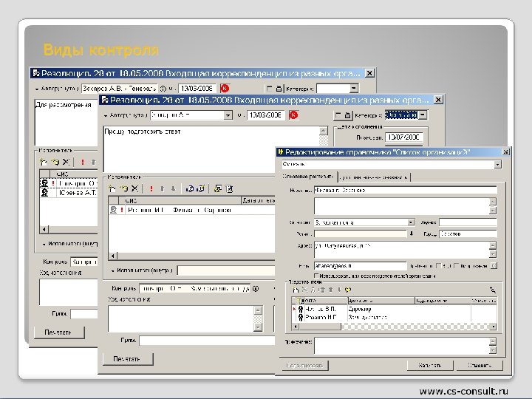
Task: Click Название field in organization dialog
Action: (x=405, y=191)
